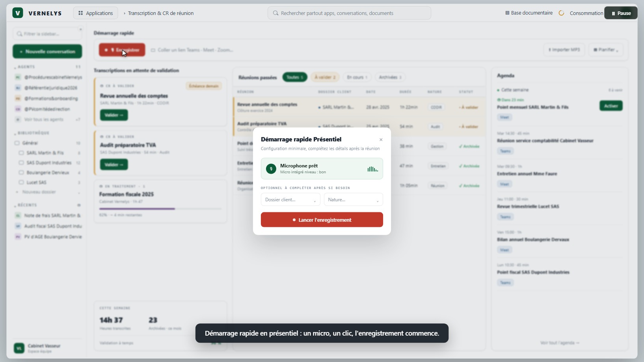Viewport: 644px width, 362px height.
Task: Click the Base documentaire icon
Action: (x=507, y=13)
